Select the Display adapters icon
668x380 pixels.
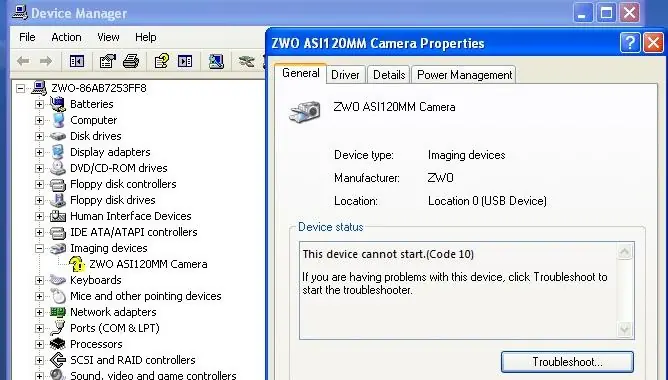(58, 152)
